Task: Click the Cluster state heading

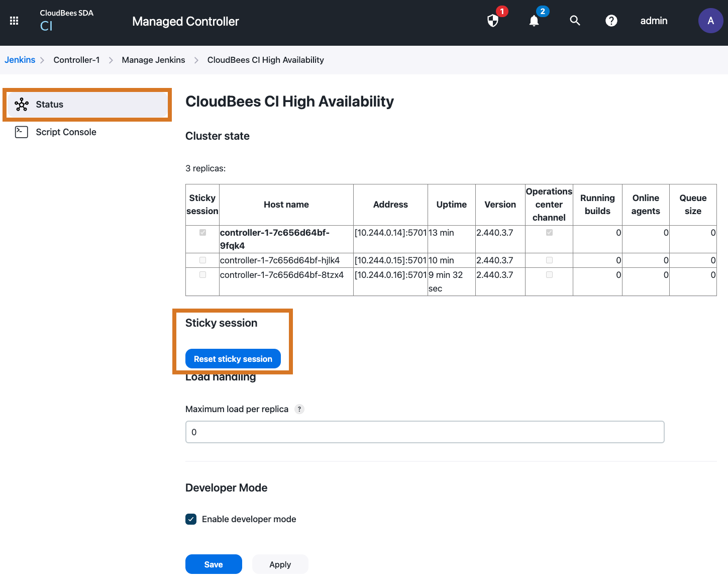Action: 218,136
